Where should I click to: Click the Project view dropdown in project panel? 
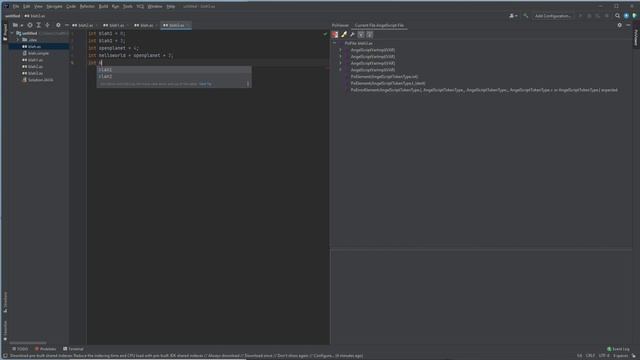[x=18, y=25]
